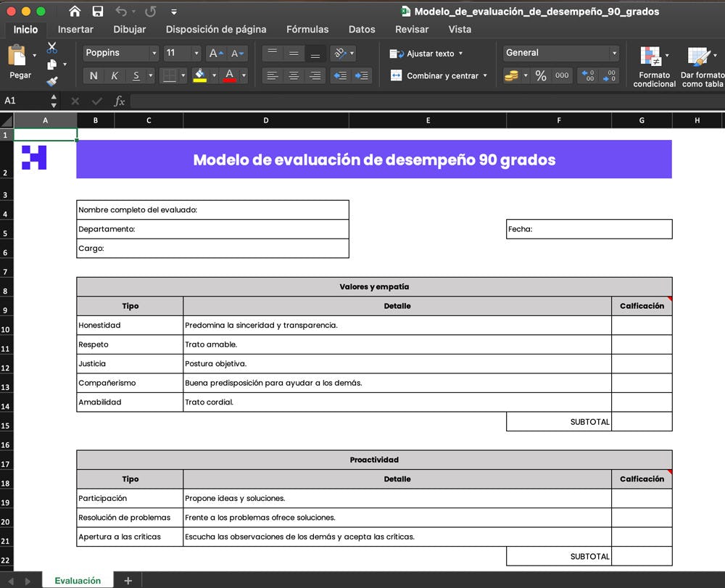This screenshot has width=725, height=588.
Task: Open the Revisar ribbon tab
Action: (x=411, y=29)
